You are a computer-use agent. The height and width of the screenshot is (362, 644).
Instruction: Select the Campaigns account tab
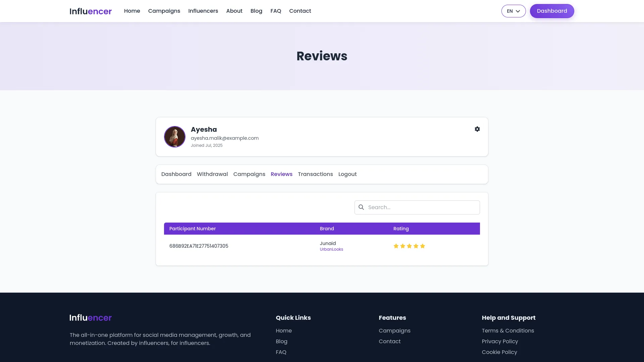click(x=249, y=174)
